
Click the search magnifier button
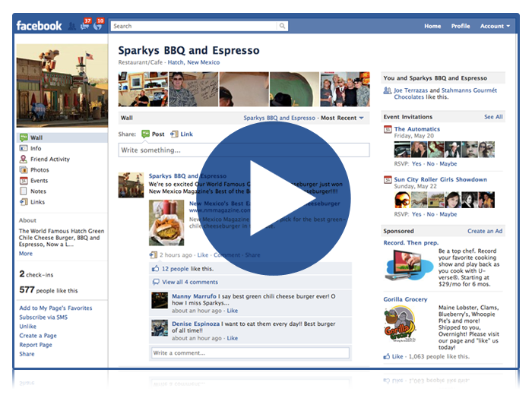[282, 26]
